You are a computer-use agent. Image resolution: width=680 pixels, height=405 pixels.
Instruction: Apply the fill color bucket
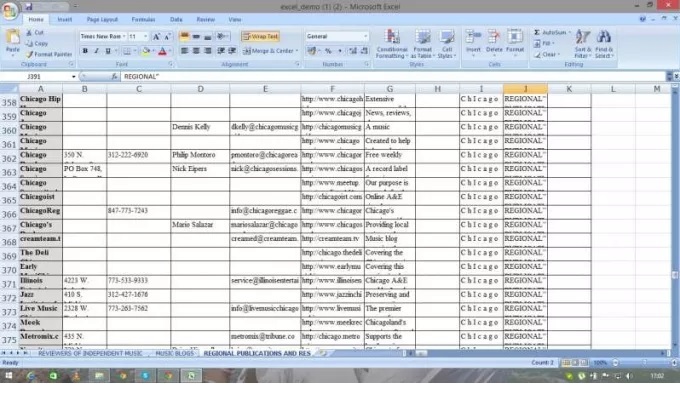[146, 51]
